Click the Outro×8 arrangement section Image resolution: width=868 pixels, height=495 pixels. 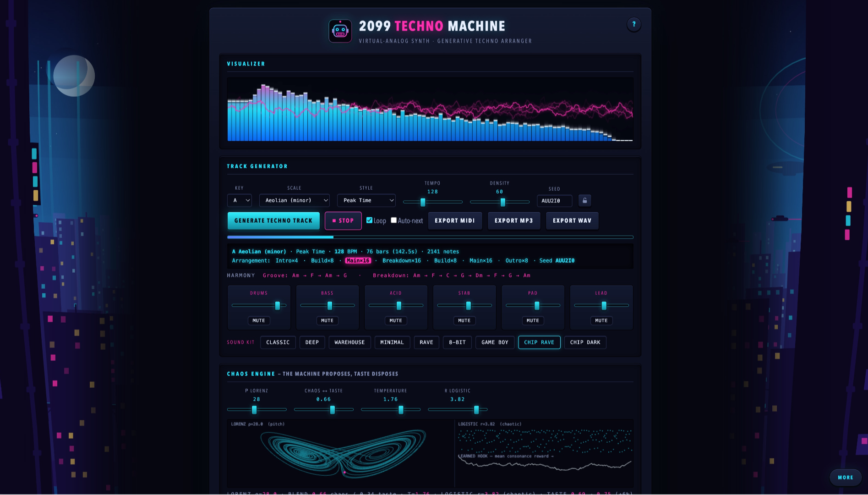click(x=517, y=260)
